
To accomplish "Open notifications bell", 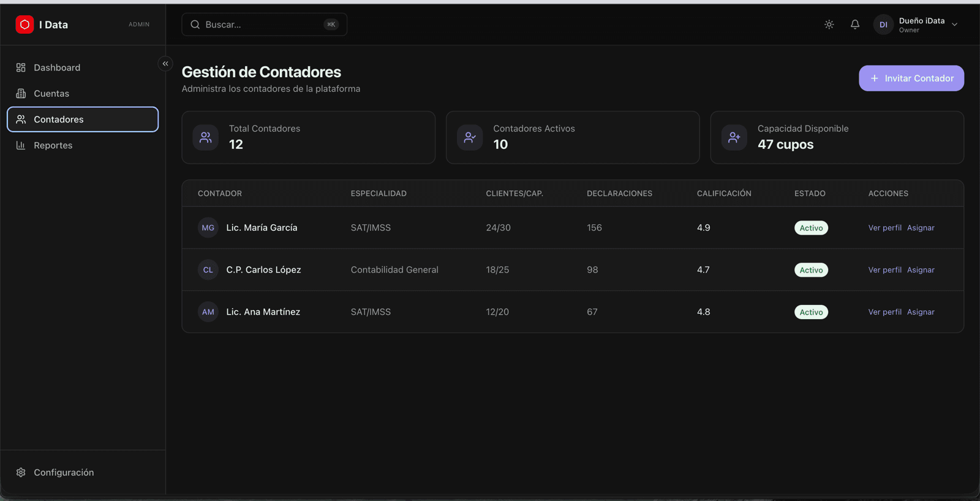I will pyautogui.click(x=855, y=24).
